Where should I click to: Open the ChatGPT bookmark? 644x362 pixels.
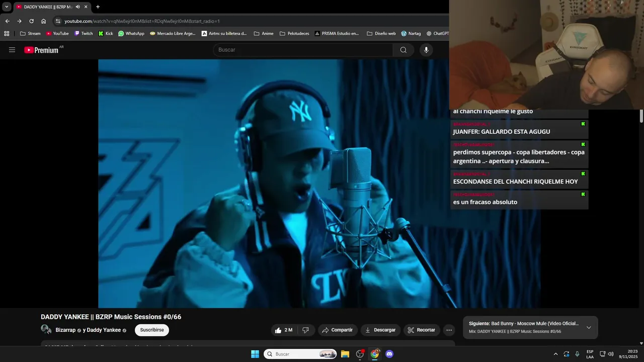[437, 34]
